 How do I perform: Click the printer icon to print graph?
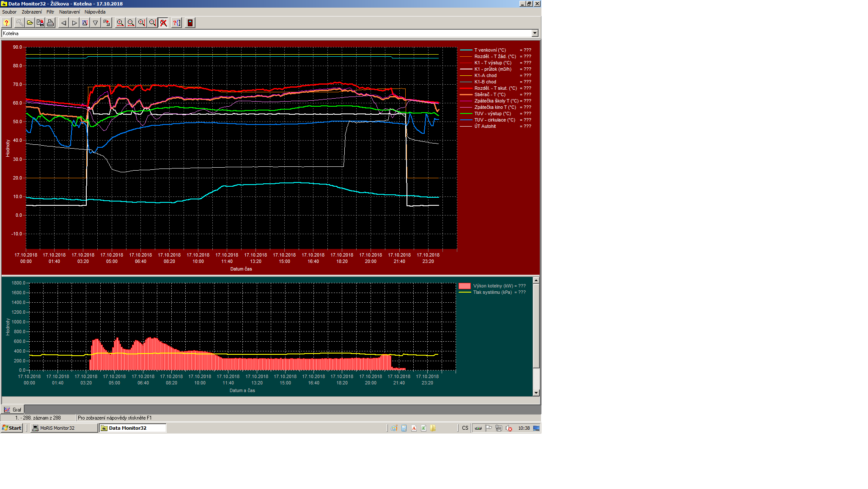coord(50,23)
